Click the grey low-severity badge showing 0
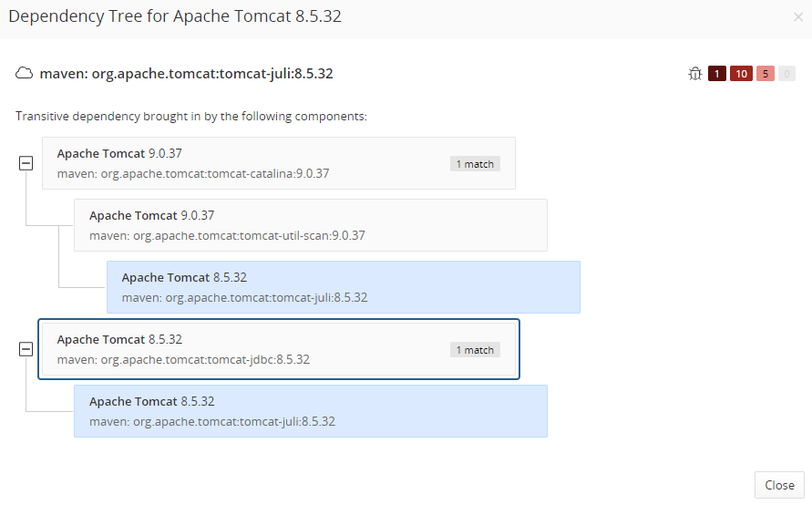The height and width of the screenshot is (505, 812). 786,74
